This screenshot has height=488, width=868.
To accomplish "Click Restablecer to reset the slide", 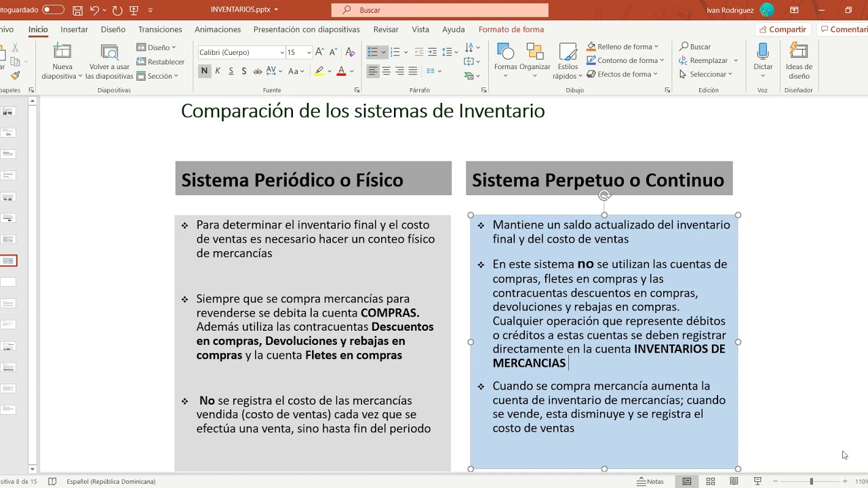I will 161,62.
